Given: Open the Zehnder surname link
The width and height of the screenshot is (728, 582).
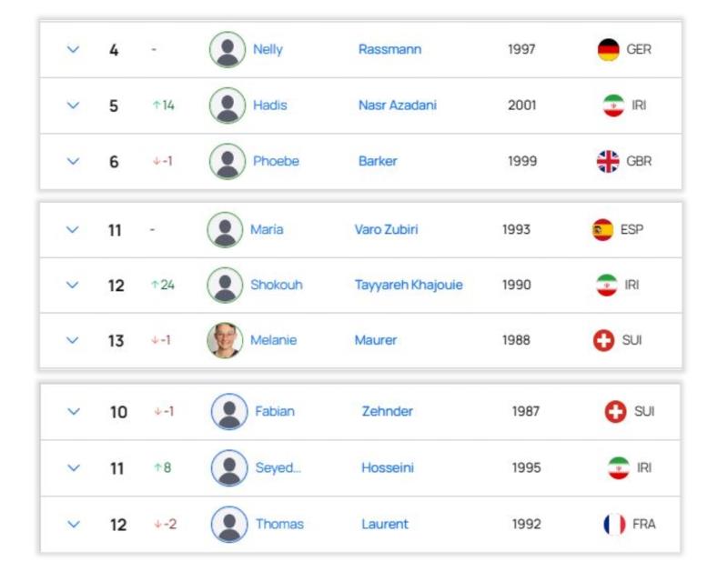Looking at the screenshot, I should [x=388, y=411].
